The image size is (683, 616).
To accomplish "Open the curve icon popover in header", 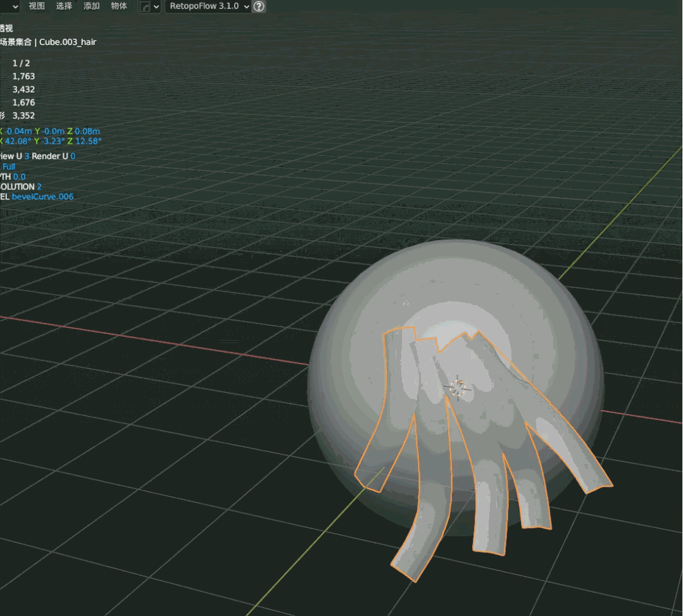I will (149, 6).
